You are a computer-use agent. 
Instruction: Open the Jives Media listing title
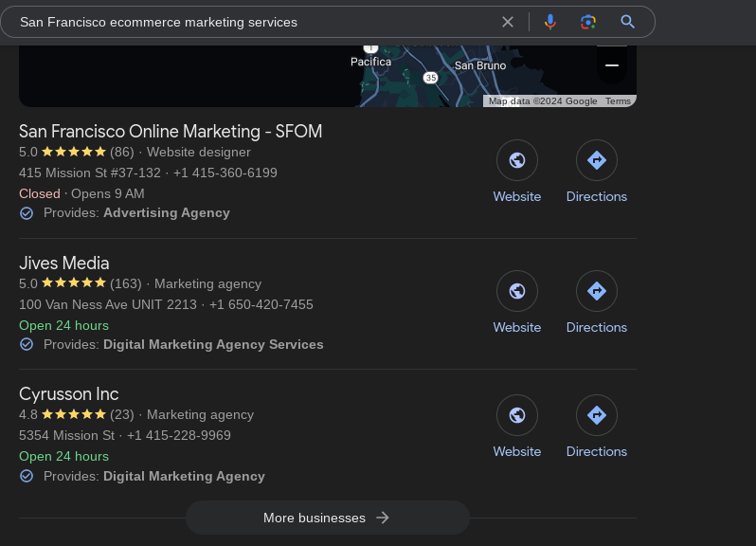pyautogui.click(x=64, y=263)
